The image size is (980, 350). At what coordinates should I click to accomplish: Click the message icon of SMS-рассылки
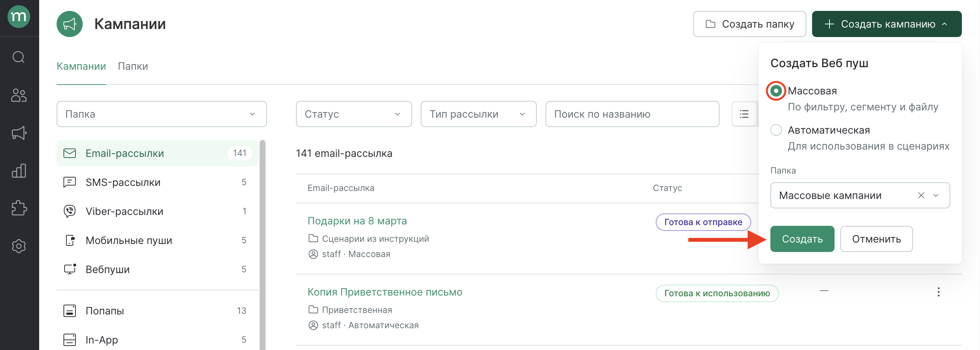(x=70, y=182)
